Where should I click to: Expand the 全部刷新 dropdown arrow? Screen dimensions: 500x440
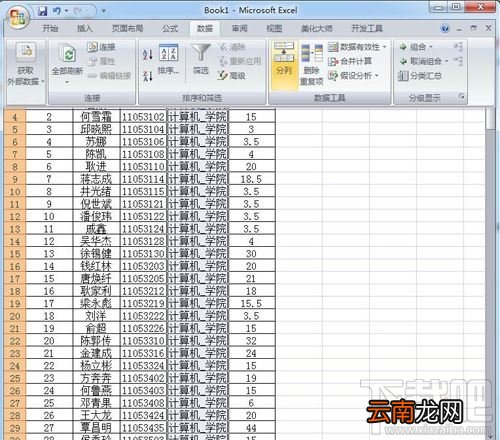pyautogui.click(x=67, y=82)
